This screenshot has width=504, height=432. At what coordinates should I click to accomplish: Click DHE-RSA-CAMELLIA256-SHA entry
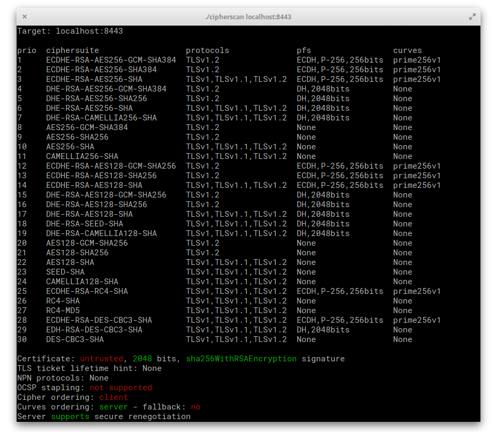pos(102,118)
